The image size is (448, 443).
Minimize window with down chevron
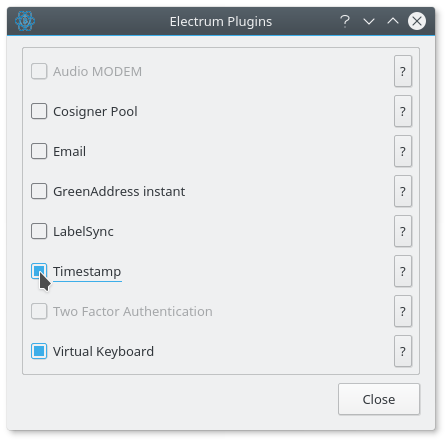point(369,21)
